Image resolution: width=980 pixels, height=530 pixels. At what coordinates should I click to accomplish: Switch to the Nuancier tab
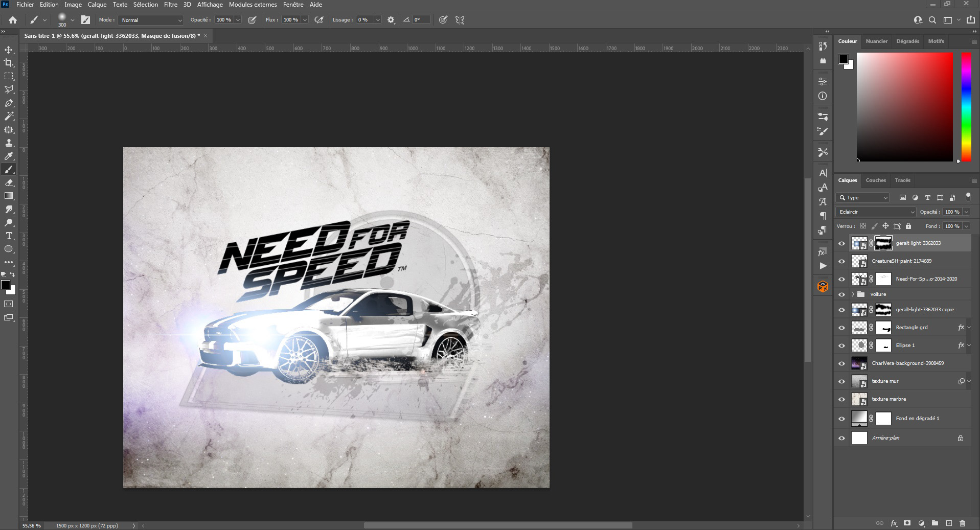pyautogui.click(x=876, y=41)
